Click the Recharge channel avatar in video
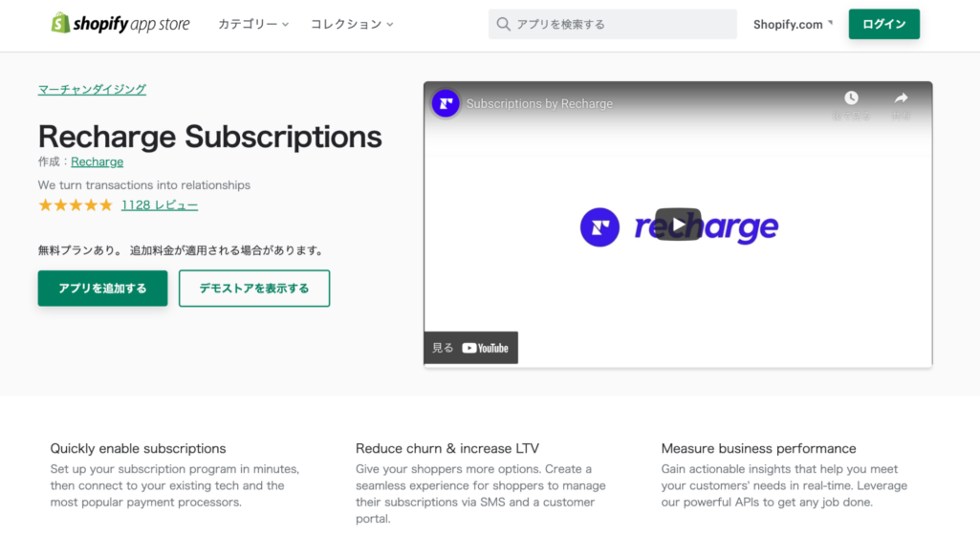The height and width of the screenshot is (536, 980). pyautogui.click(x=446, y=104)
